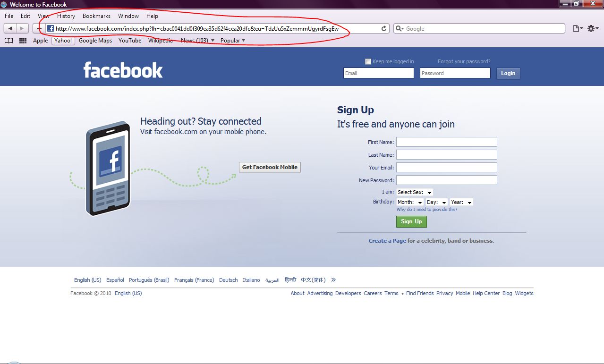Screen dimensions: 604x364
Task: Show all bookmarks with the book icon
Action: 9,41
